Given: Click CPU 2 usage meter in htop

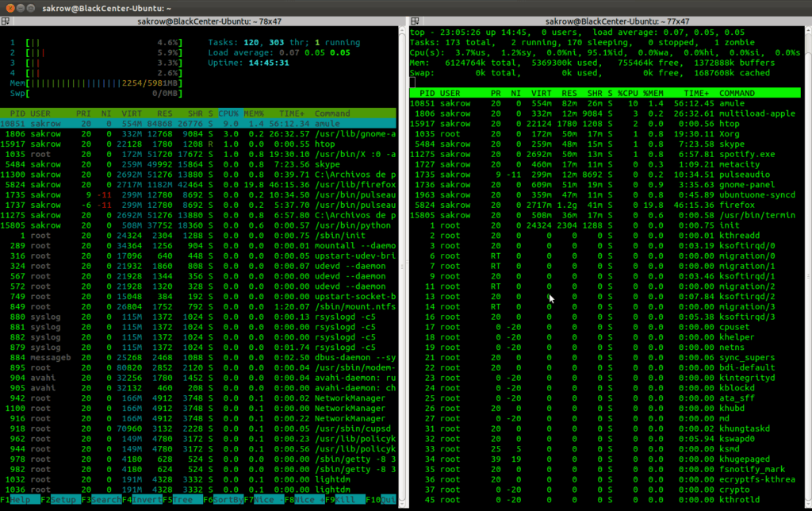Looking at the screenshot, I should (96, 53).
